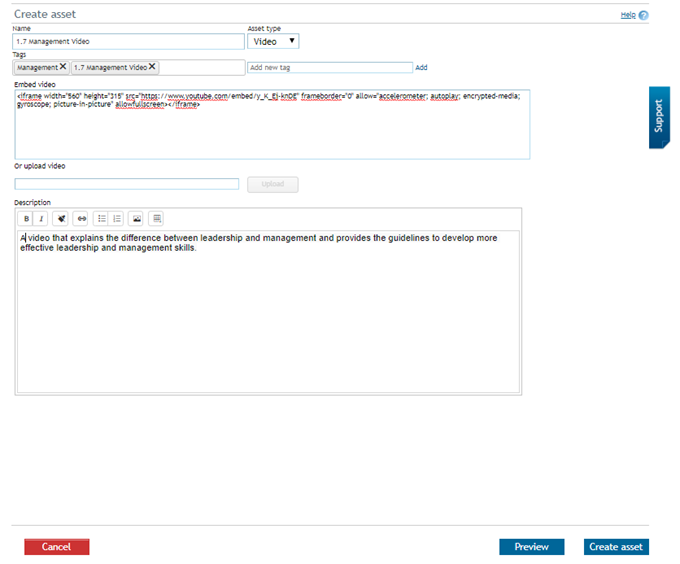Click the Preview button

click(532, 547)
